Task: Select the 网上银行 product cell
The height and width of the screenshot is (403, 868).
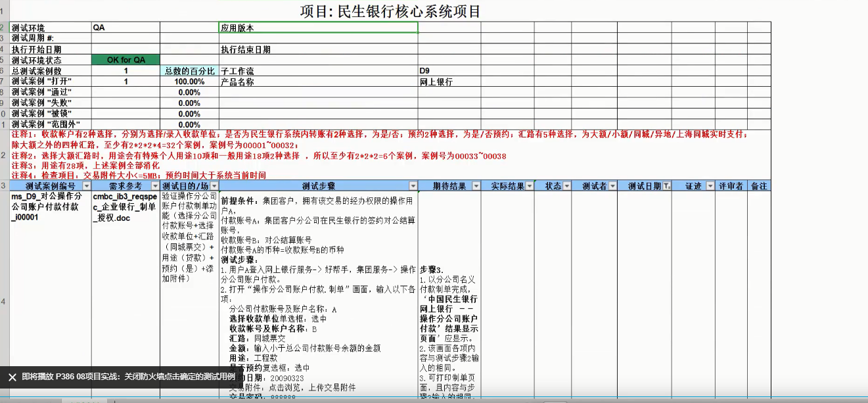Action: pyautogui.click(x=450, y=82)
